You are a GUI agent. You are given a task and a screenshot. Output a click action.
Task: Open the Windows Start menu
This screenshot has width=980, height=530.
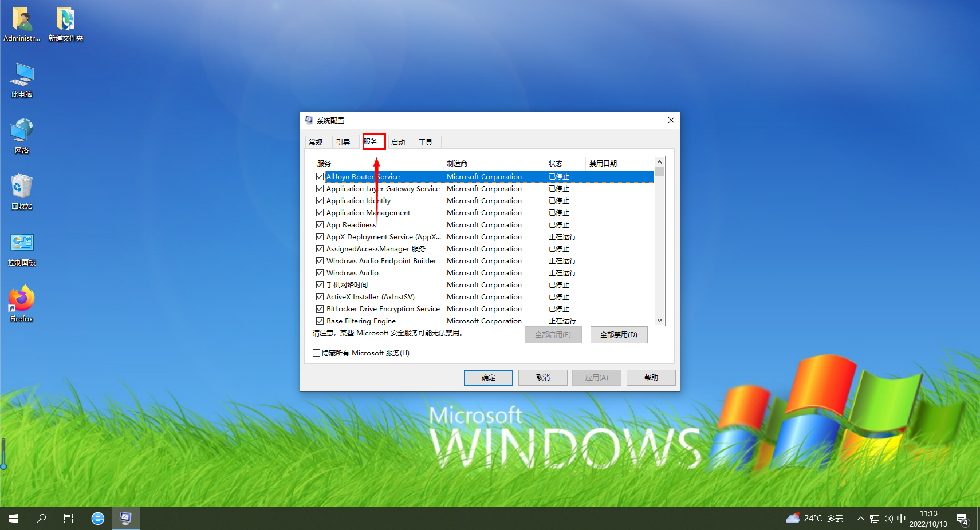pyautogui.click(x=14, y=519)
